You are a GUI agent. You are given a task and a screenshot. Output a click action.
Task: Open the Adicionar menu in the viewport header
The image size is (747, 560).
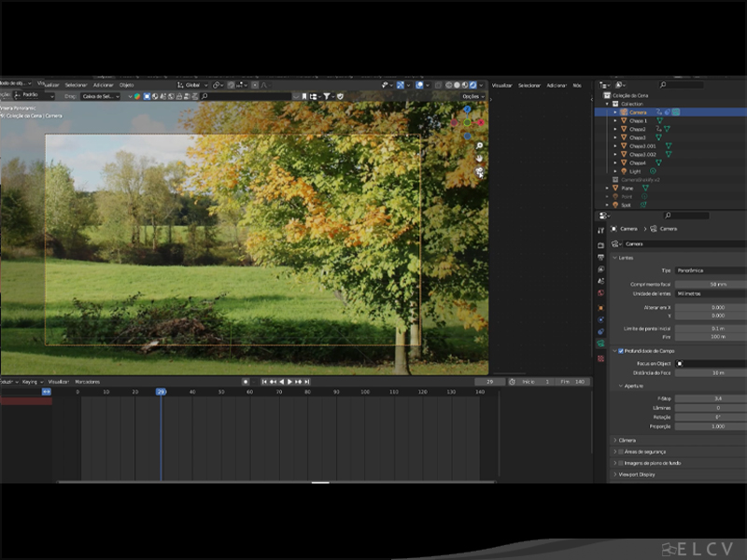pos(103,85)
